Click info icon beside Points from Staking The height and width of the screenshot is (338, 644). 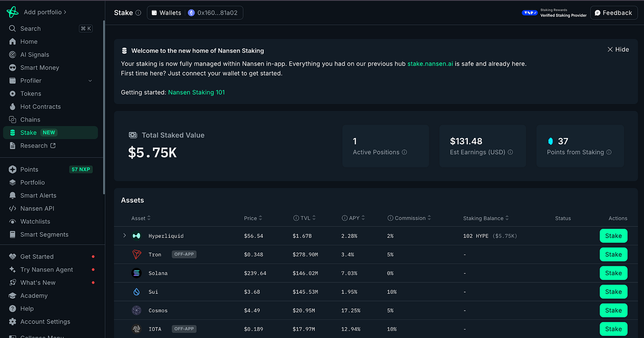tap(609, 152)
